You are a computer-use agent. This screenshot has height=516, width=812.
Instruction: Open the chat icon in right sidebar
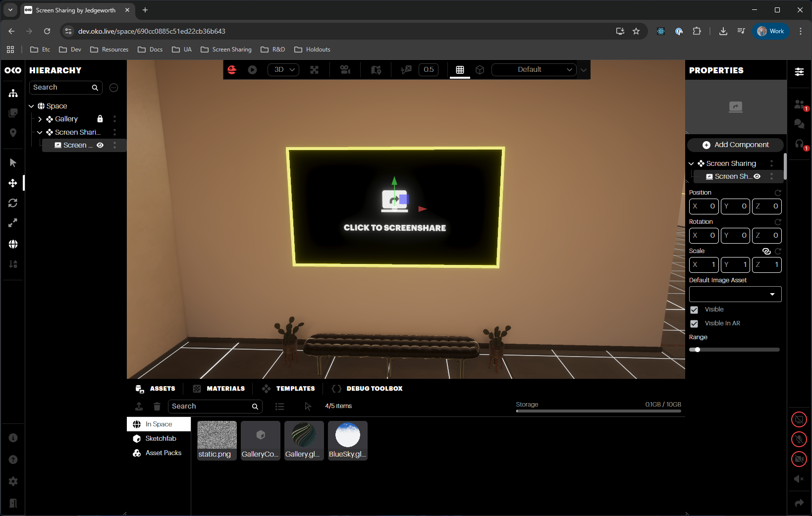coord(799,124)
